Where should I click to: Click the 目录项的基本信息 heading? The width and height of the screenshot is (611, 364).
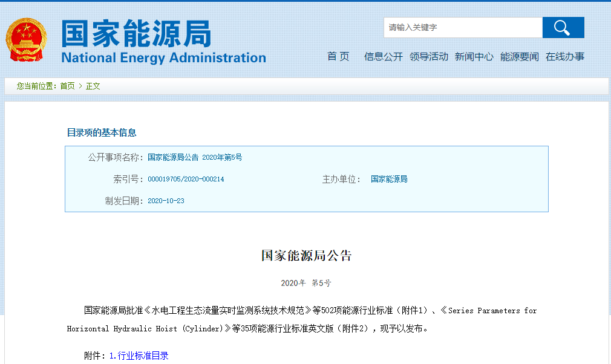click(102, 132)
